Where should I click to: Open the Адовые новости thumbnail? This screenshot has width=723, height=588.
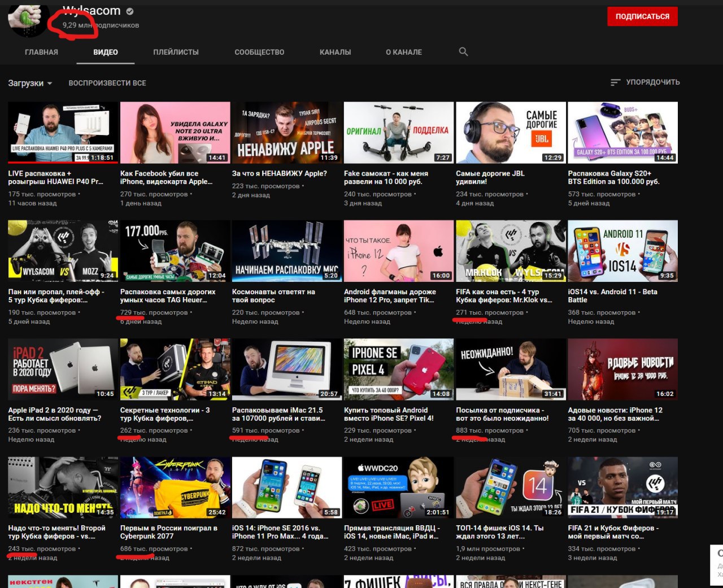pos(622,369)
